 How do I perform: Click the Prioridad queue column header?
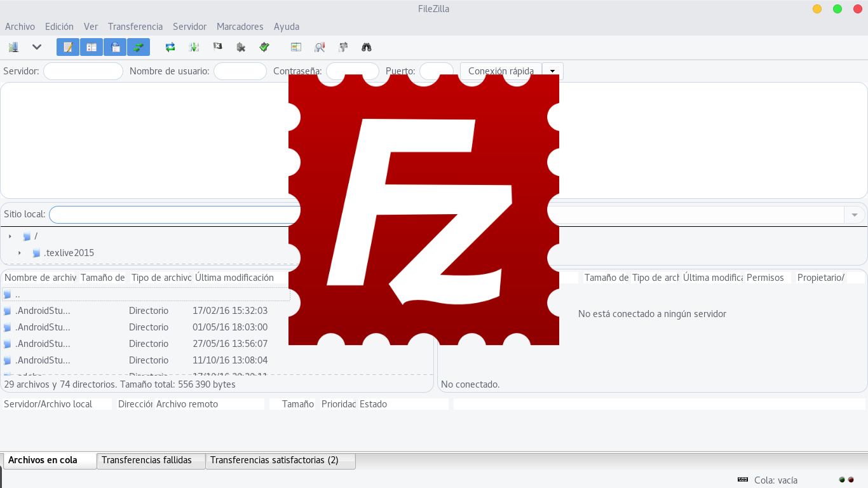click(x=337, y=404)
